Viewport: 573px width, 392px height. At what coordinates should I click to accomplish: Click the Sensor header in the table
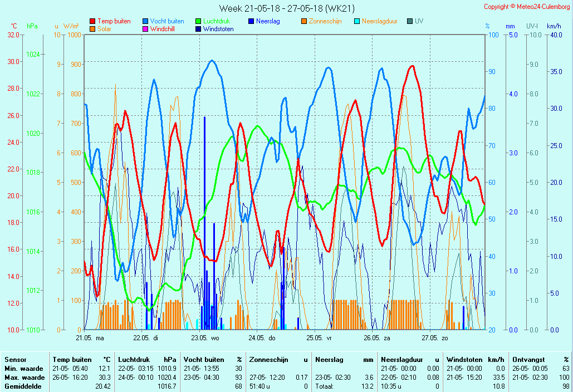pos(15,360)
